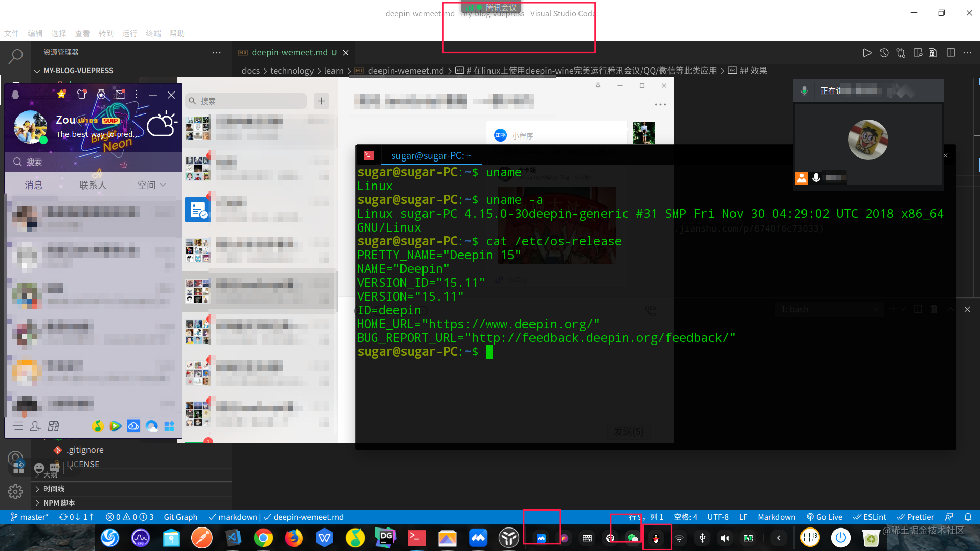The width and height of the screenshot is (980, 551).
Task: Open the 文件 menu
Action: click(x=11, y=33)
